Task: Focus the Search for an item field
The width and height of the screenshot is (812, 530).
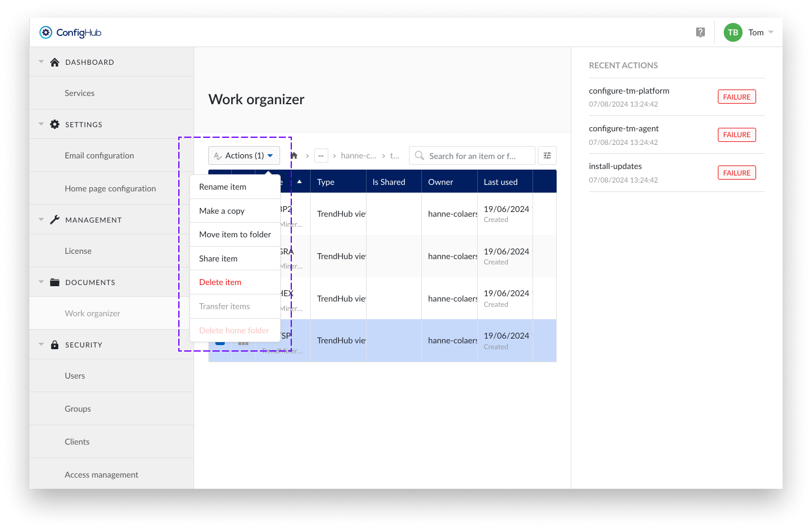Action: tap(477, 156)
